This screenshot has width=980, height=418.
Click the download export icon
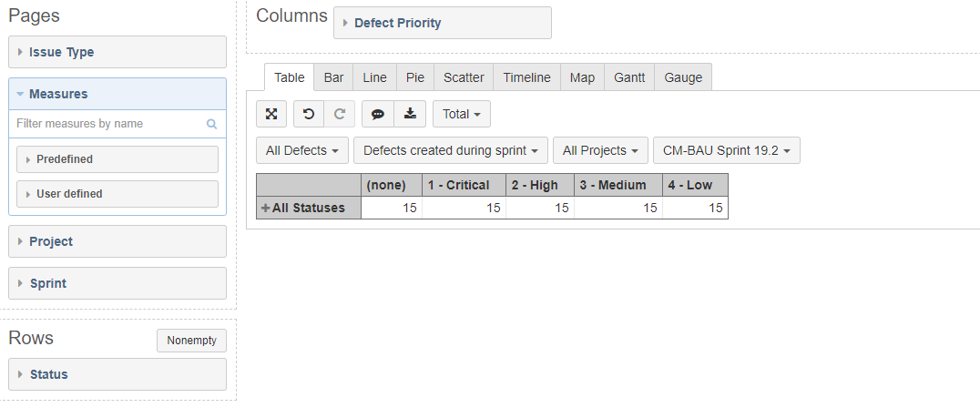(x=410, y=114)
